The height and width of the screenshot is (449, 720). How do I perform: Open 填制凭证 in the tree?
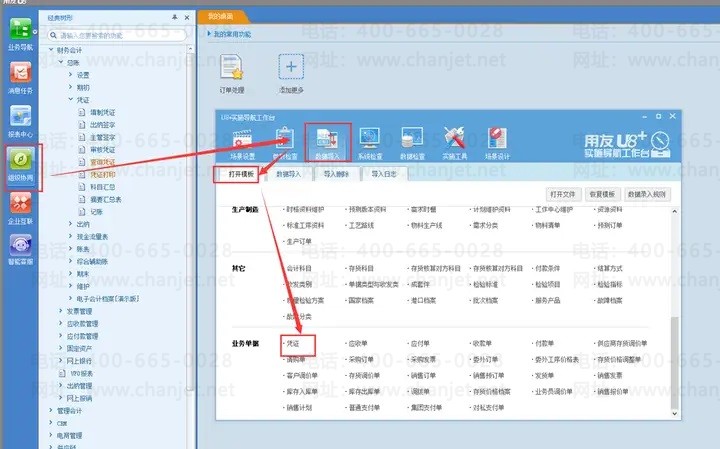click(x=103, y=112)
